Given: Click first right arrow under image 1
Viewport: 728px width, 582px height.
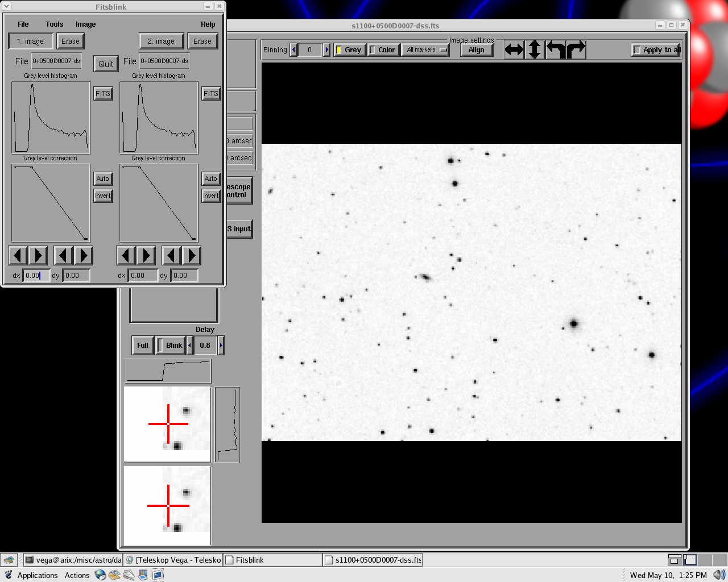Looking at the screenshot, I should tap(38, 256).
